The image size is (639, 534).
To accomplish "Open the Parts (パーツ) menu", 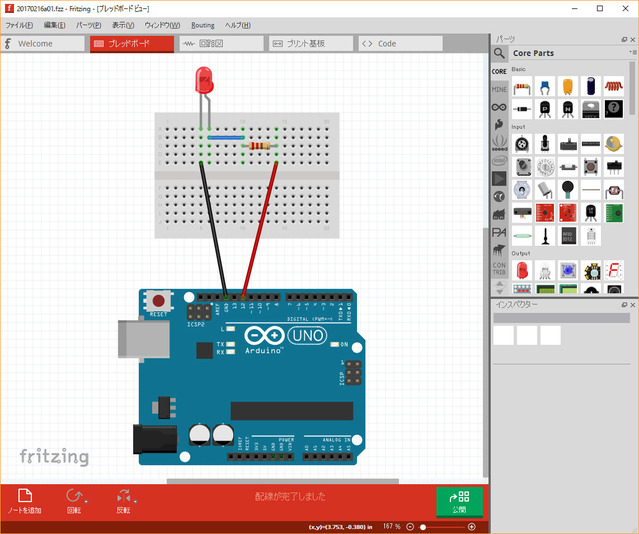I will tap(88, 25).
